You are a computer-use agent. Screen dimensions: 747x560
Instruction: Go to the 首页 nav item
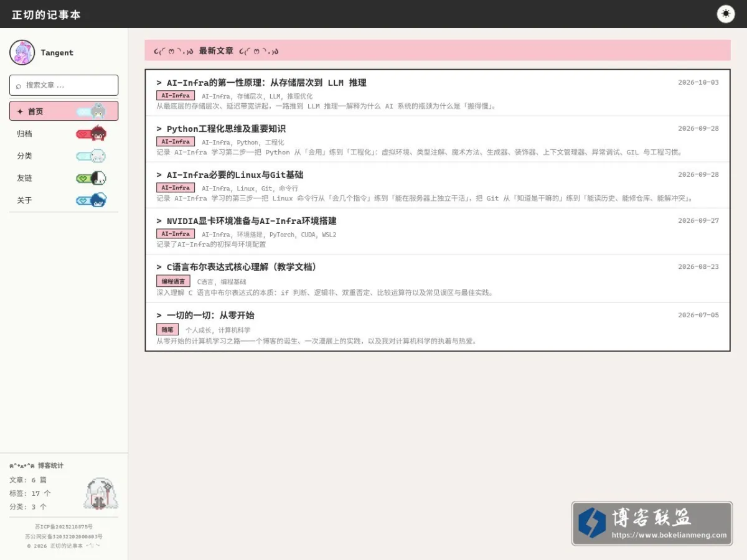63,111
